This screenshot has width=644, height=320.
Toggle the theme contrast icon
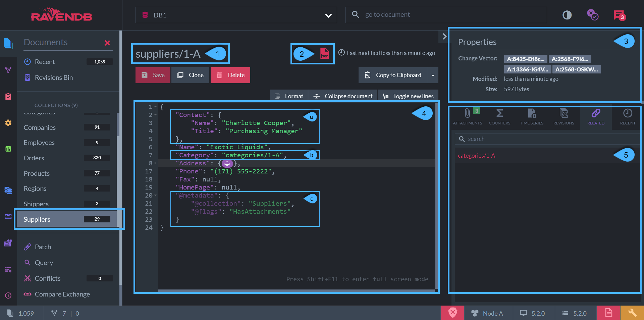coord(567,15)
